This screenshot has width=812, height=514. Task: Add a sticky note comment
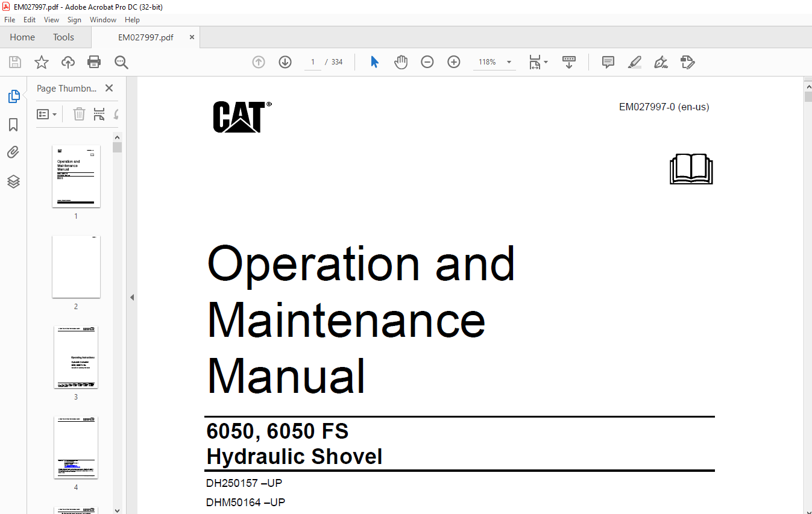click(x=608, y=62)
